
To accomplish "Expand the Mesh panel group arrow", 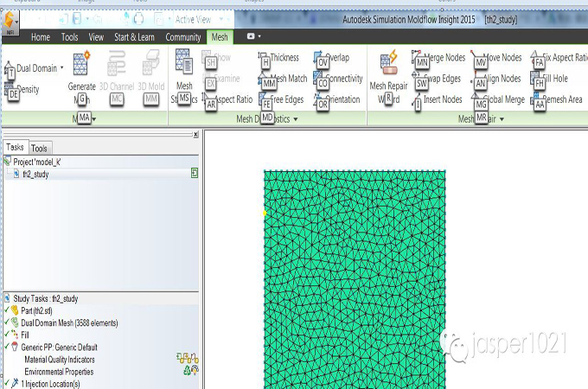I will tap(94, 119).
